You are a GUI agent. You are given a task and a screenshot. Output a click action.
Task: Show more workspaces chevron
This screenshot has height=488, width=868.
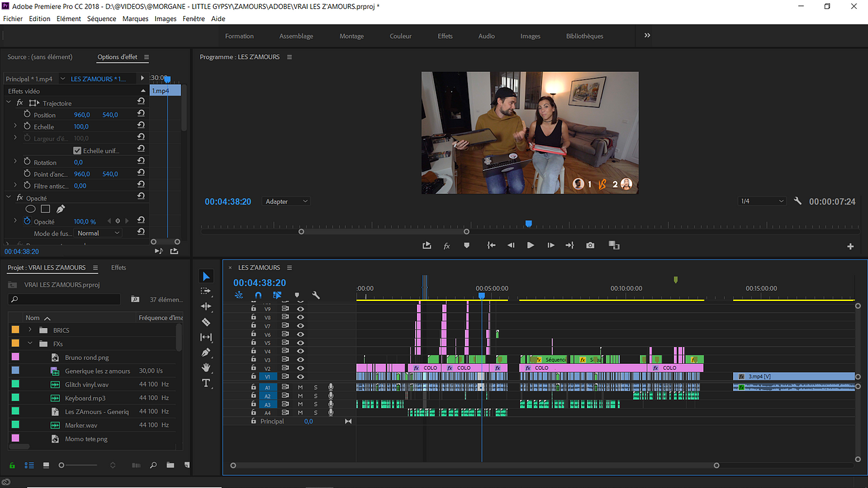[647, 35]
